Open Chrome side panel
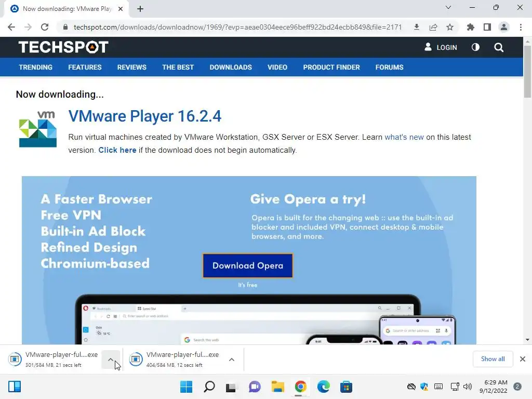Viewport: 532px width, 399px height. click(487, 27)
